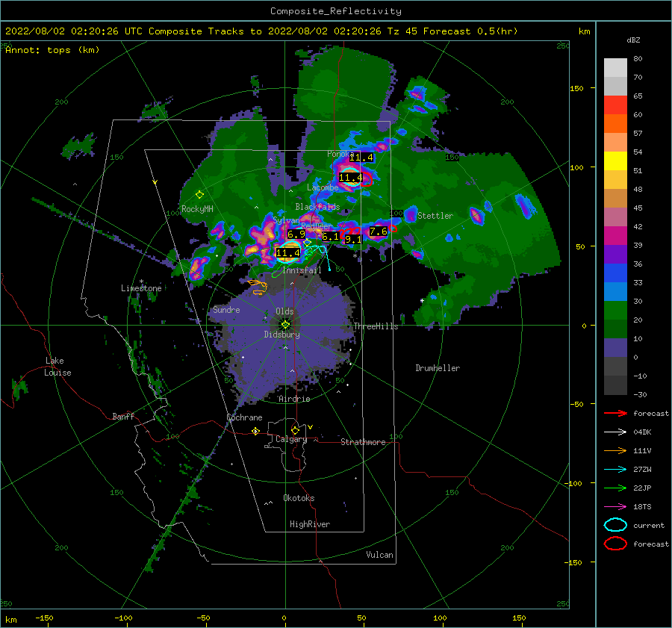Viewport: 672px width, 628px height.
Task: Click the orange 111V arrow in legend
Action: [615, 450]
